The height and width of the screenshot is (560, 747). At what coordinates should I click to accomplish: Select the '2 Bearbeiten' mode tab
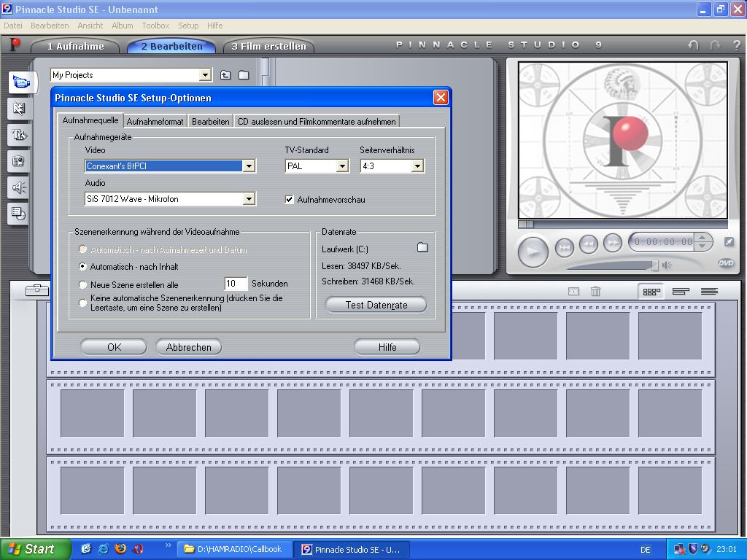171,46
